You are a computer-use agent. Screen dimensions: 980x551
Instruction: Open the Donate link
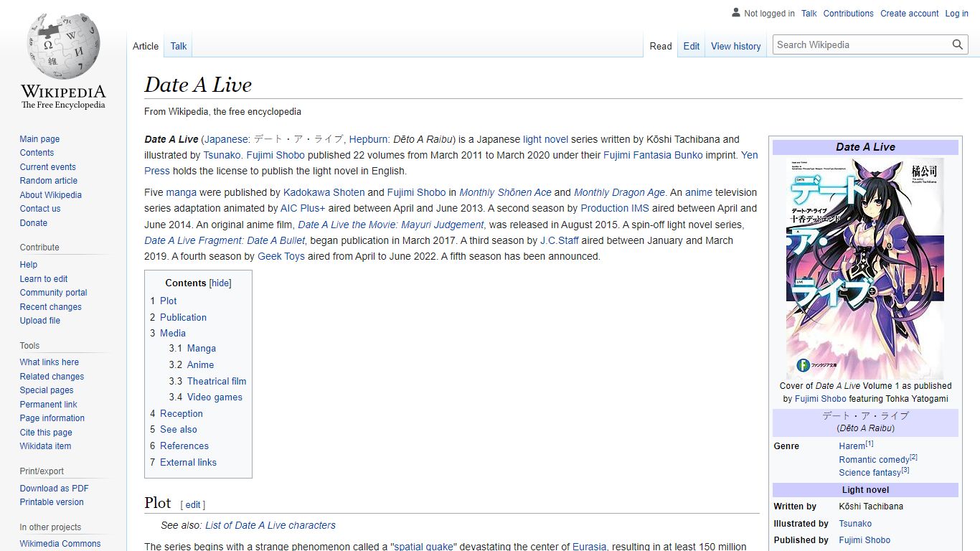[x=34, y=223]
